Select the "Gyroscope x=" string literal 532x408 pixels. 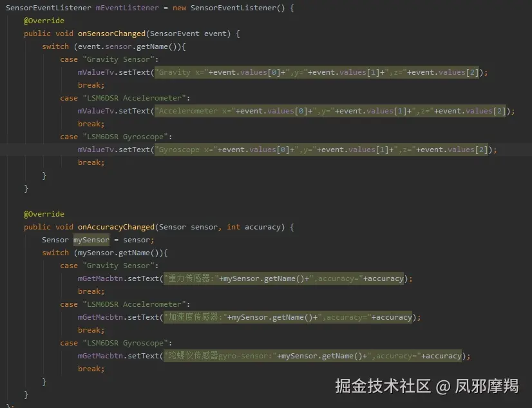coord(186,150)
